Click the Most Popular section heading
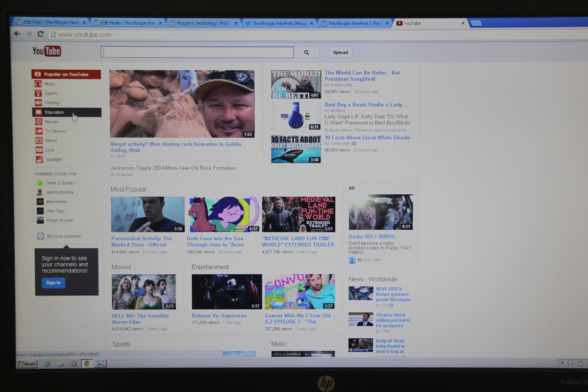 point(129,189)
